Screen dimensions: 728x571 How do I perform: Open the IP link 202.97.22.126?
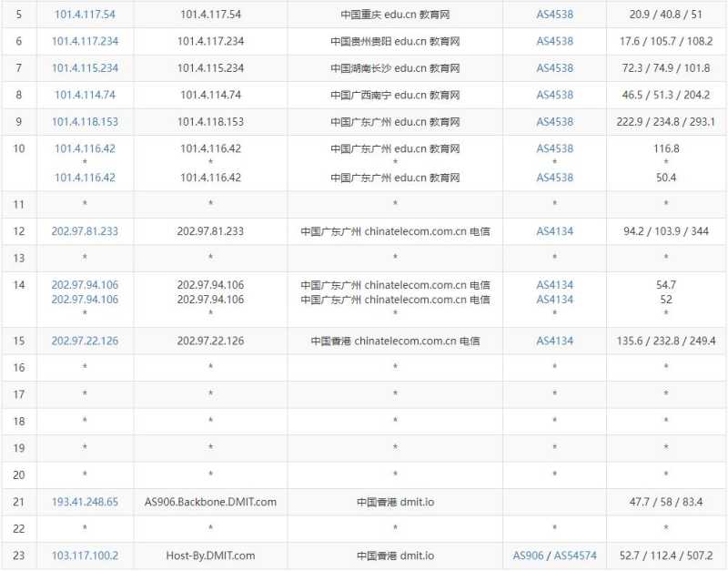[86, 341]
